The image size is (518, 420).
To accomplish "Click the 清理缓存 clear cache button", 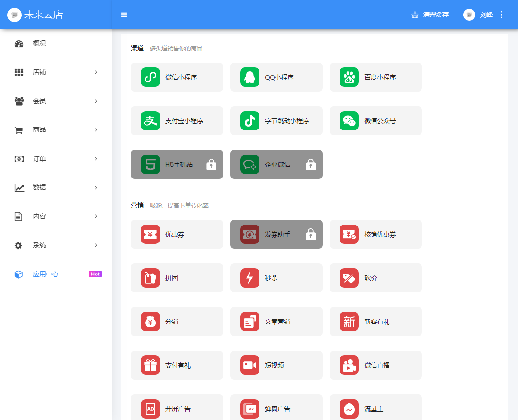I will tap(430, 15).
